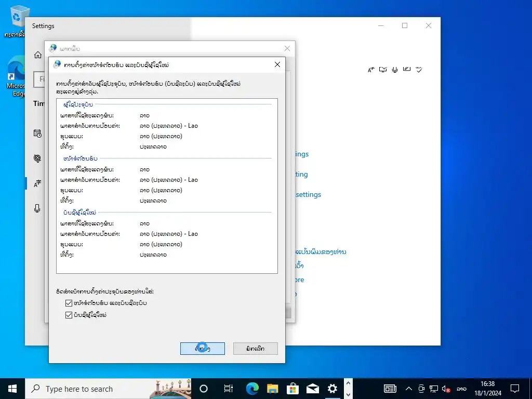Viewport: 532px width, 399px height.
Task: Click value ປະເທດລາວ in the last group
Action: [x=153, y=255]
